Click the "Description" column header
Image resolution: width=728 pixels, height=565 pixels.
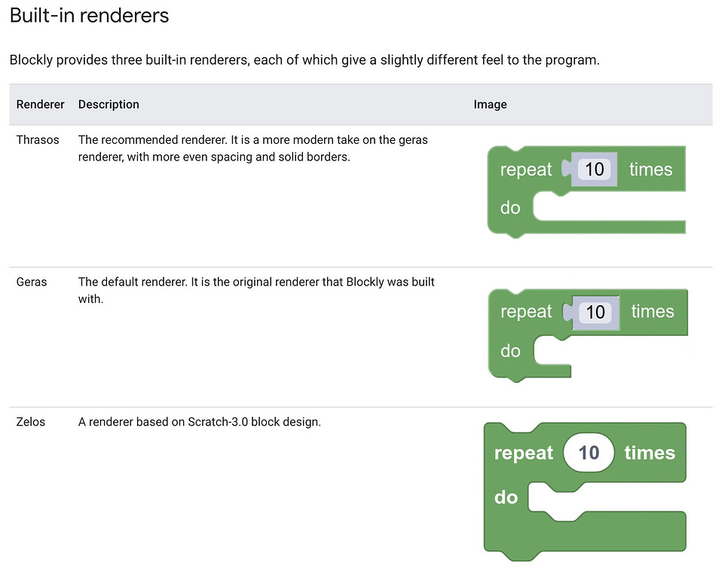click(x=109, y=105)
